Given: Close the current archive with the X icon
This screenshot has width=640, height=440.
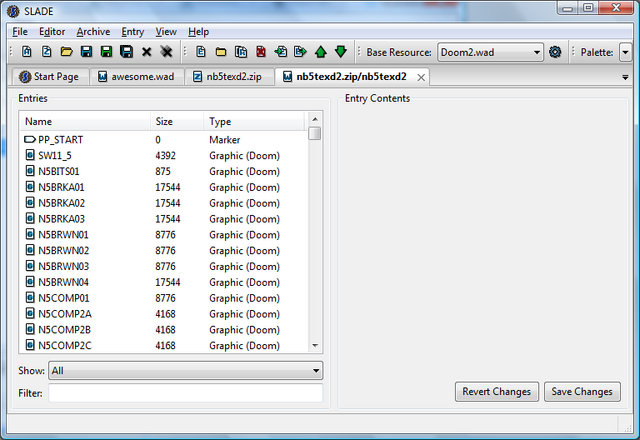Looking at the screenshot, I should (x=147, y=52).
